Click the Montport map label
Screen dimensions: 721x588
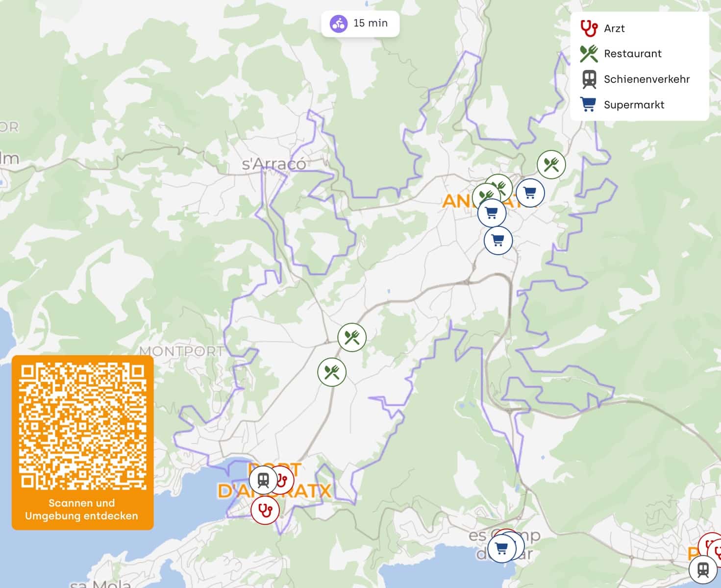(182, 351)
